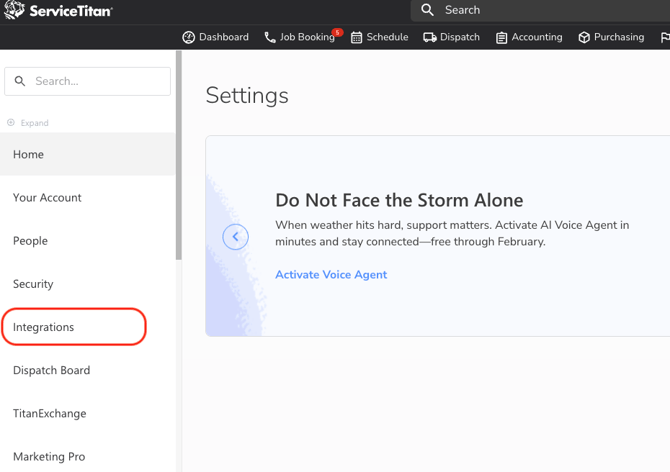Open the Purchasing tab
Image resolution: width=670 pixels, height=472 pixels.
[x=611, y=37]
